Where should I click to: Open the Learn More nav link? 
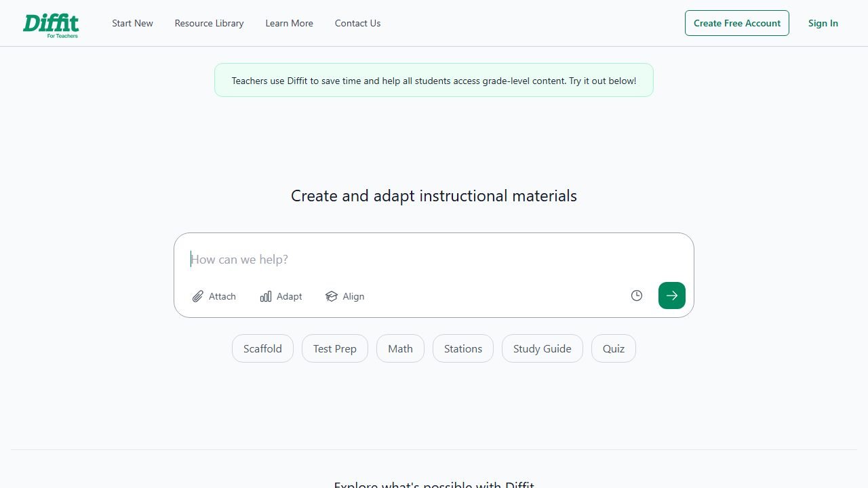(x=289, y=23)
